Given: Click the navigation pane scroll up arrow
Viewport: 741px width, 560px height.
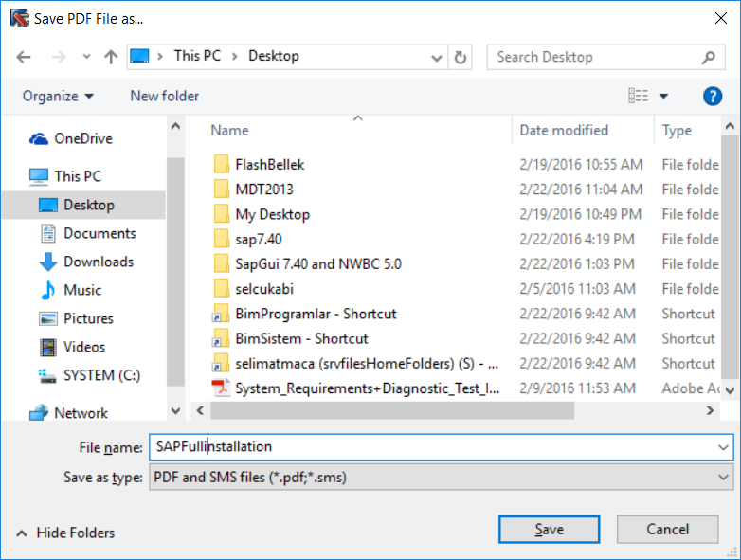Looking at the screenshot, I should (x=176, y=126).
